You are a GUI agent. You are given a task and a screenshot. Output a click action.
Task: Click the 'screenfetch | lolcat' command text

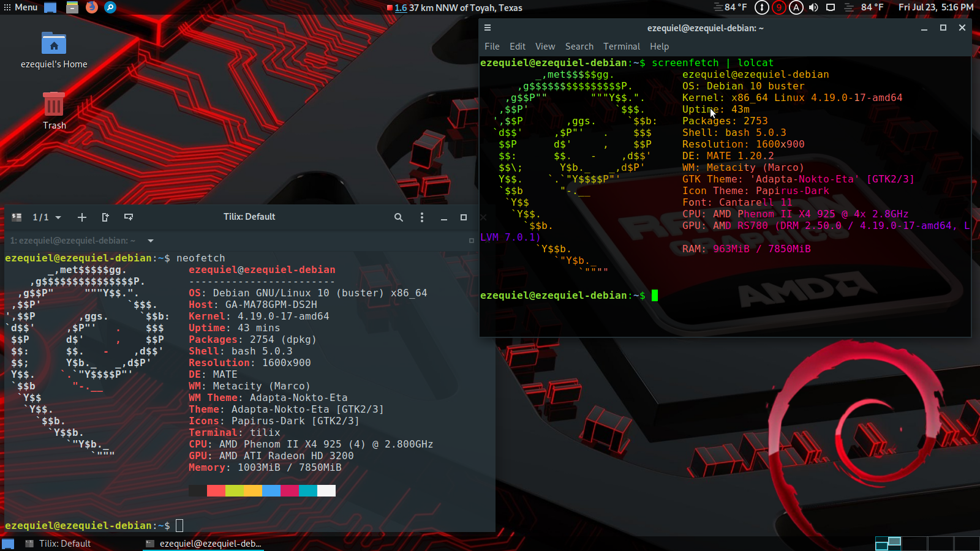point(713,63)
